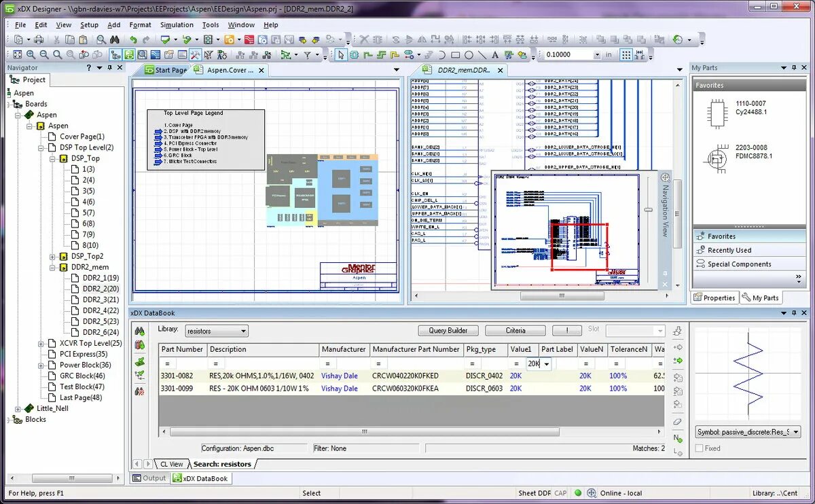The image size is (815, 504).
Task: Click the Fit All zoom icon
Action: point(18,55)
